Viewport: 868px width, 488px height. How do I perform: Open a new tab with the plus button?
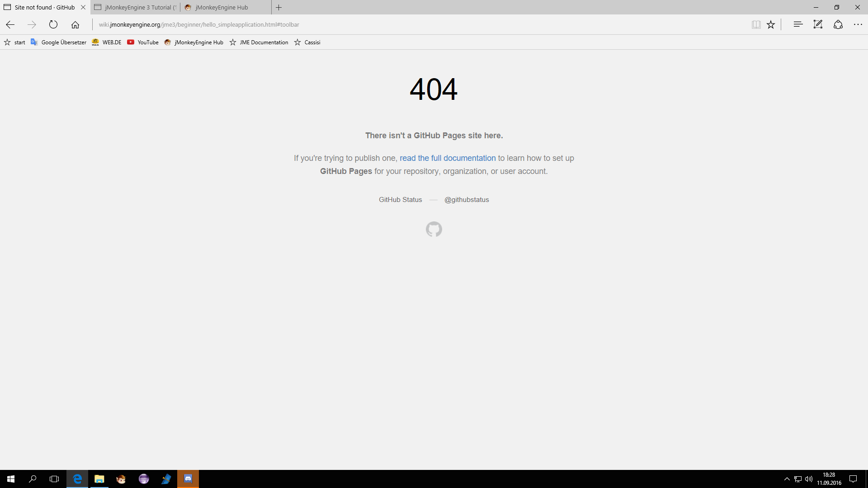pyautogui.click(x=279, y=7)
